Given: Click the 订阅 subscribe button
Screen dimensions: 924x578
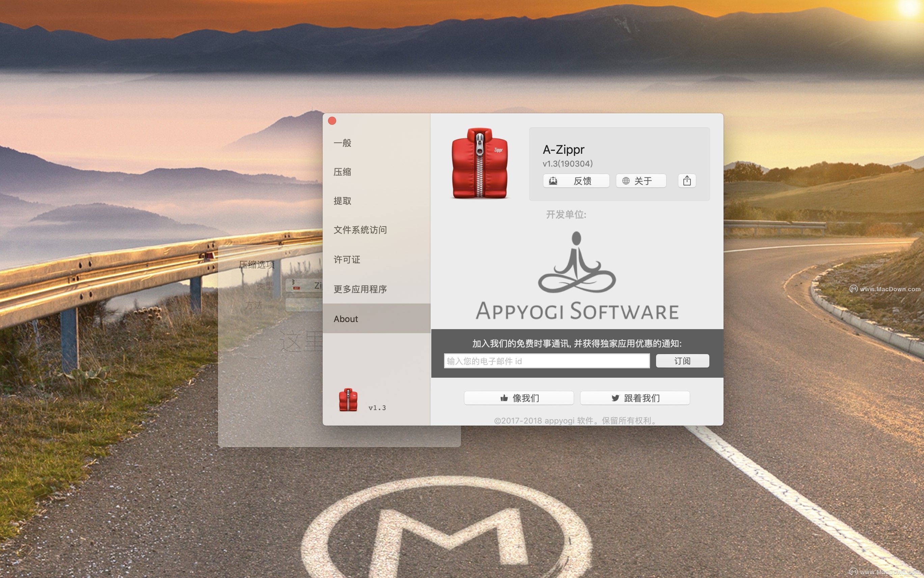Looking at the screenshot, I should pos(682,361).
